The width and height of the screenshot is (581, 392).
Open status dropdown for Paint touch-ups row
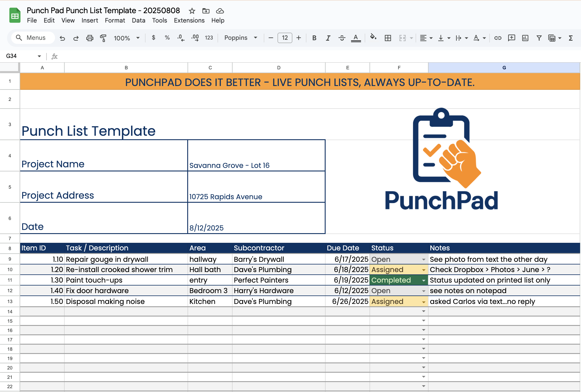[423, 280]
